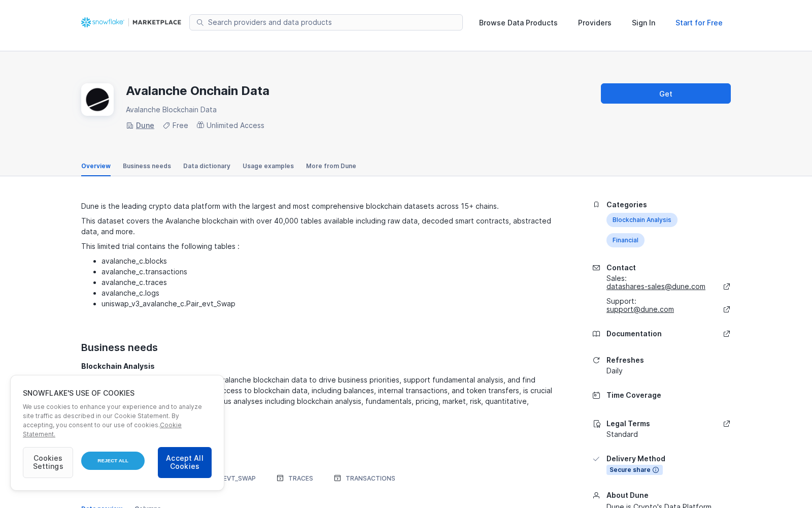Click the building icon beside Dune
The height and width of the screenshot is (508, 812).
click(x=130, y=125)
